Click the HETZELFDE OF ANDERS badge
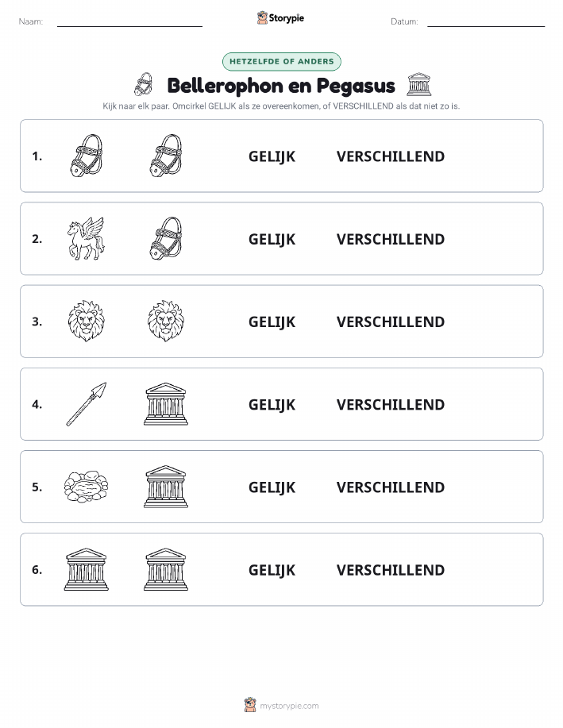 coord(281,61)
